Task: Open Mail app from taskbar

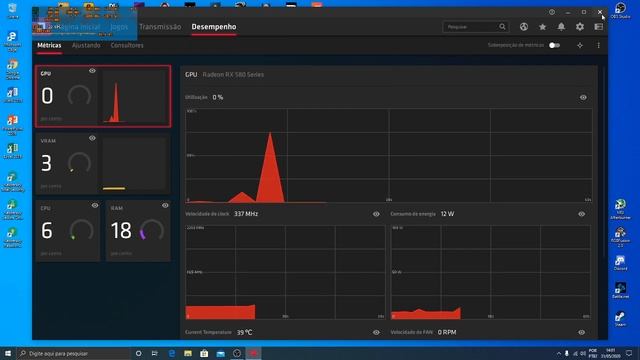Action: click(x=220, y=353)
